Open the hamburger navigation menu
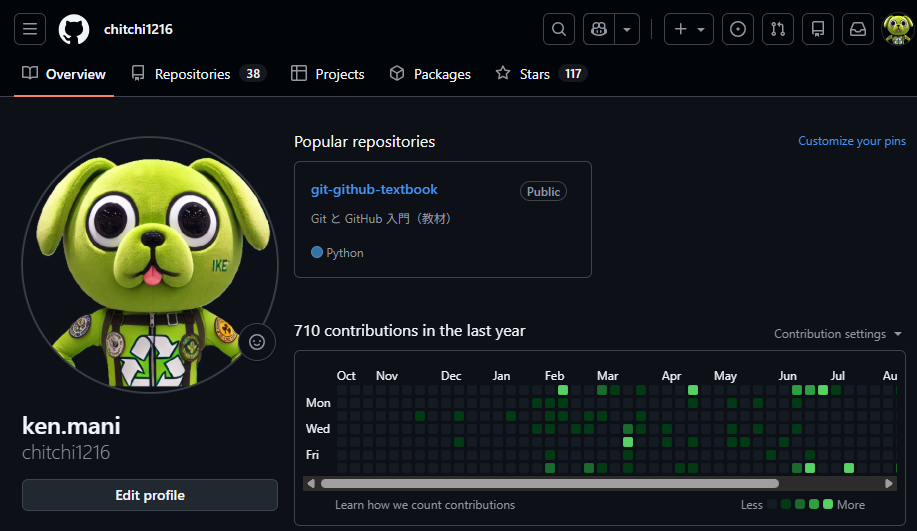The height and width of the screenshot is (531, 917). click(30, 29)
